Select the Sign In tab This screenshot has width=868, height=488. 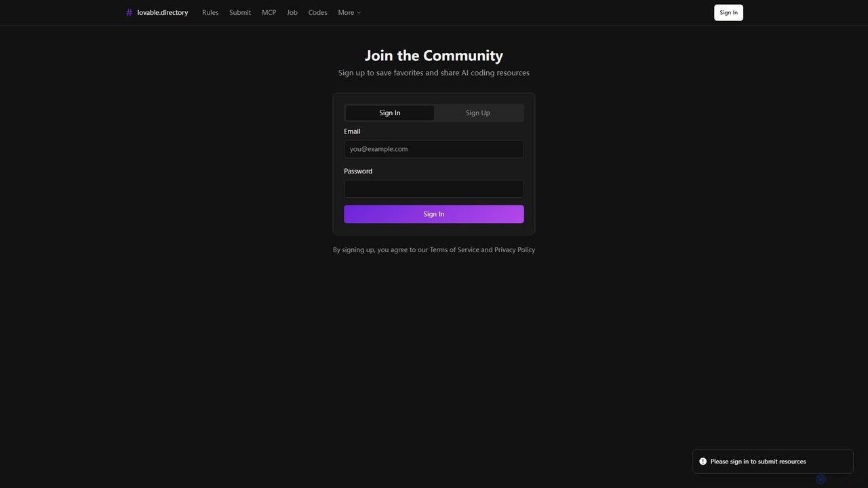coord(390,113)
